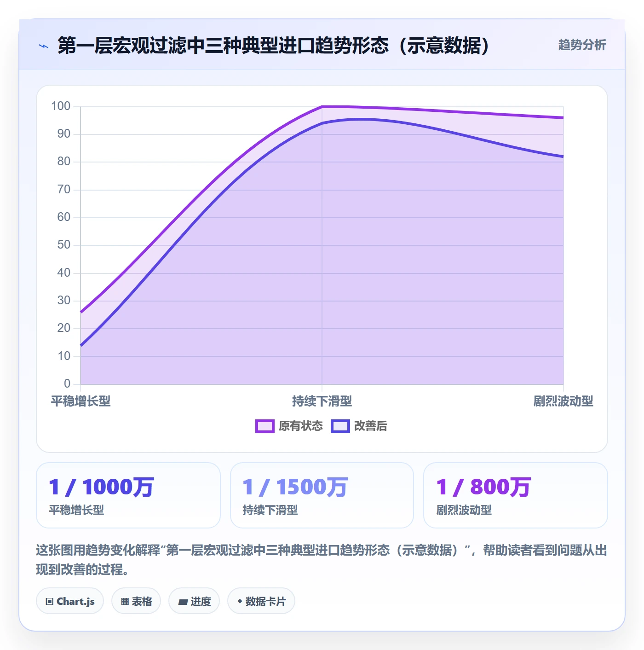644x650 pixels.
Task: Click the 趋势分析 label in header
Action: [582, 45]
